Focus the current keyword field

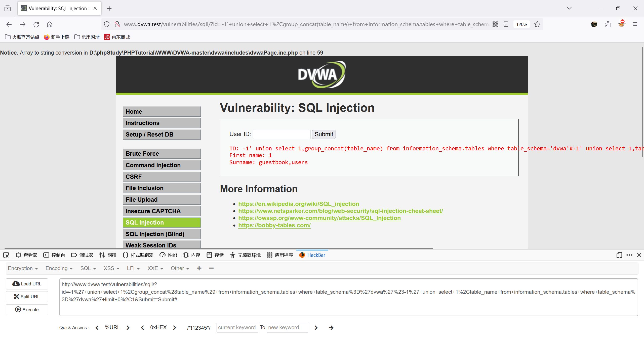point(237,327)
